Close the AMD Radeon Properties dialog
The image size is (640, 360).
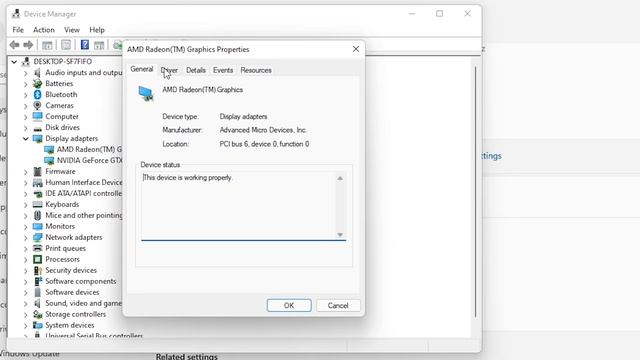pyautogui.click(x=356, y=49)
